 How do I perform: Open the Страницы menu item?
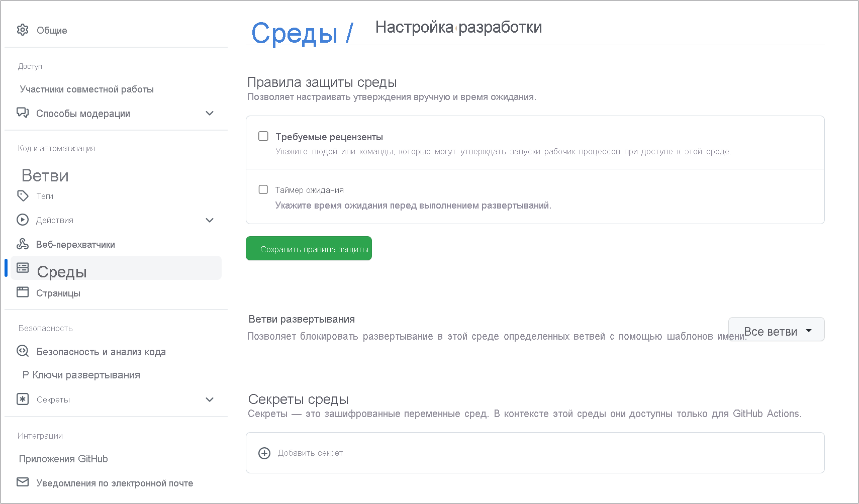58,293
